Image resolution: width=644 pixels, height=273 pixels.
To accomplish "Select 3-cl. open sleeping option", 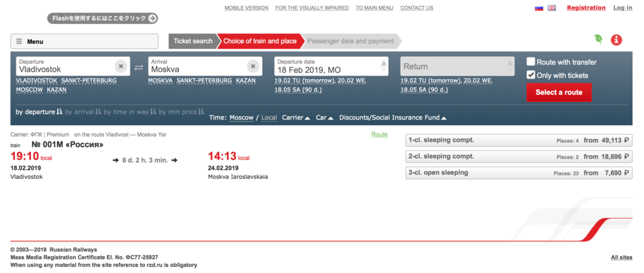I will pyautogui.click(x=519, y=173).
